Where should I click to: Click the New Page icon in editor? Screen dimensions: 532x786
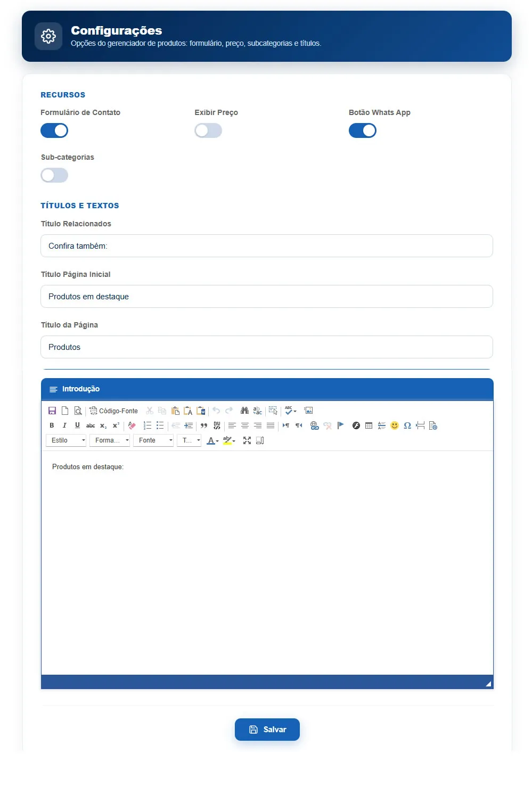[65, 411]
